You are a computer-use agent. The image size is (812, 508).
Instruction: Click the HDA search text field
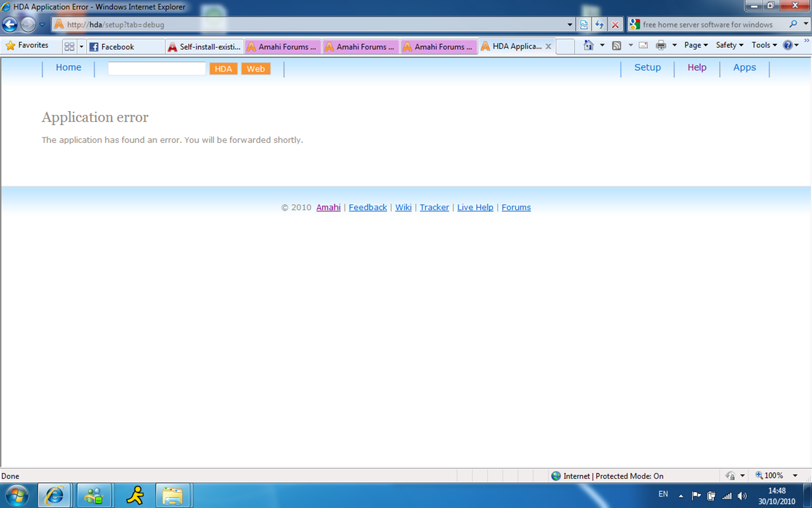click(156, 68)
